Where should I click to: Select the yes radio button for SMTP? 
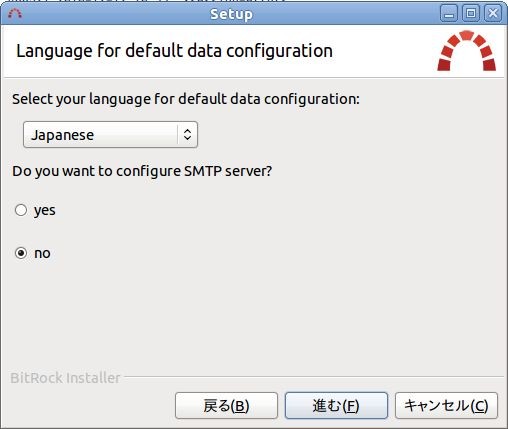click(21, 210)
